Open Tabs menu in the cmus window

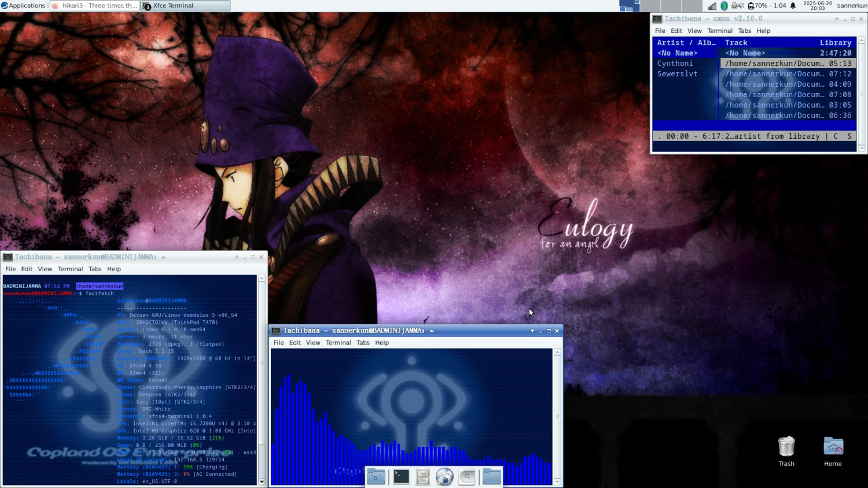pos(745,31)
